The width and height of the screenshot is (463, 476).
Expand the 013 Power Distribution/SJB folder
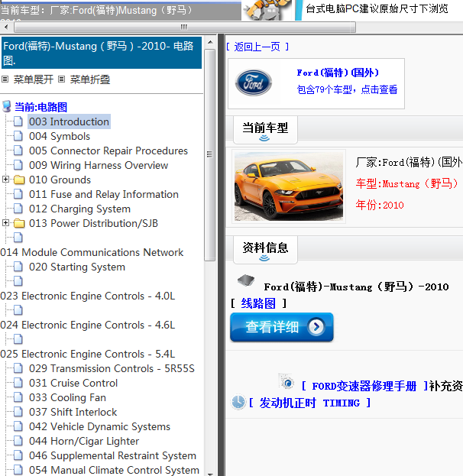tap(5, 223)
